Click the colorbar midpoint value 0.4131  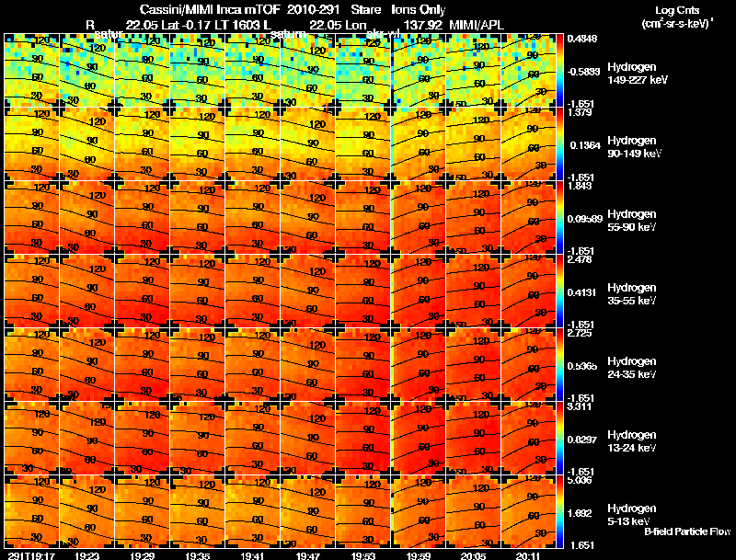582,292
